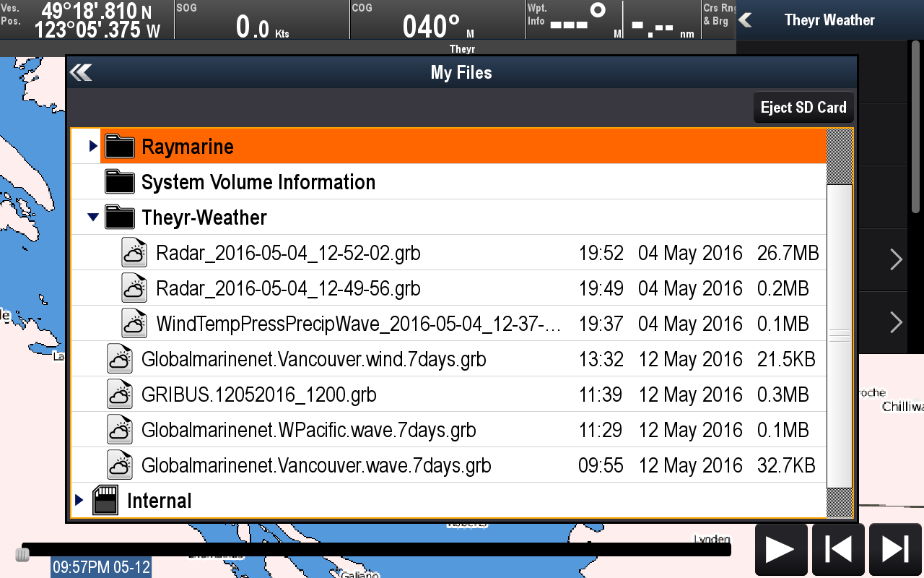
Task: Skip to next weather frame
Action: 895,549
